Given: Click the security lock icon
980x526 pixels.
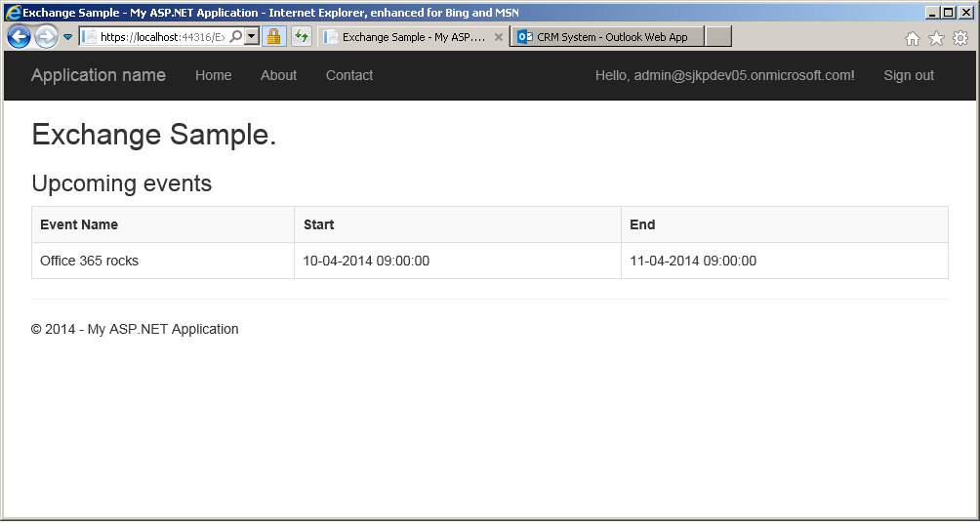Looking at the screenshot, I should pos(274,37).
